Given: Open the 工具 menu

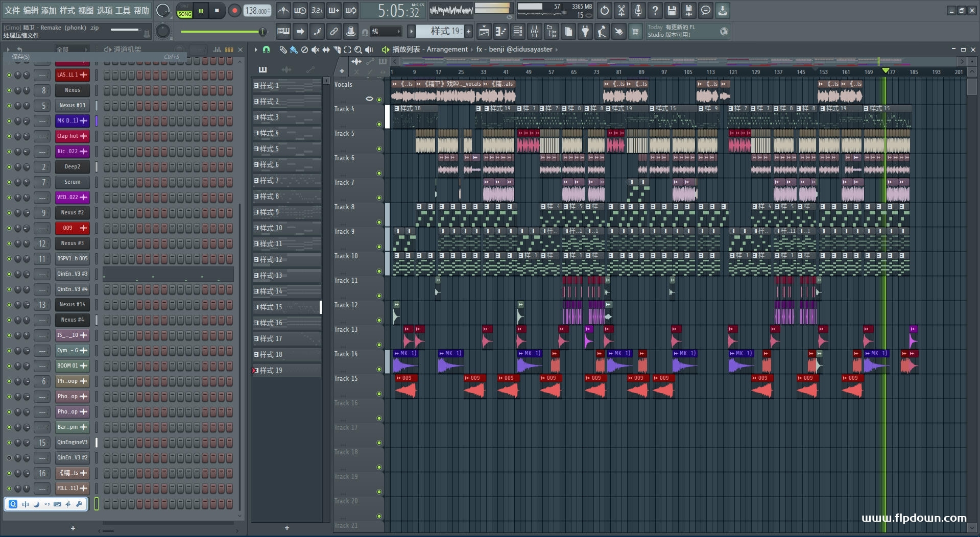Looking at the screenshot, I should pyautogui.click(x=123, y=10).
